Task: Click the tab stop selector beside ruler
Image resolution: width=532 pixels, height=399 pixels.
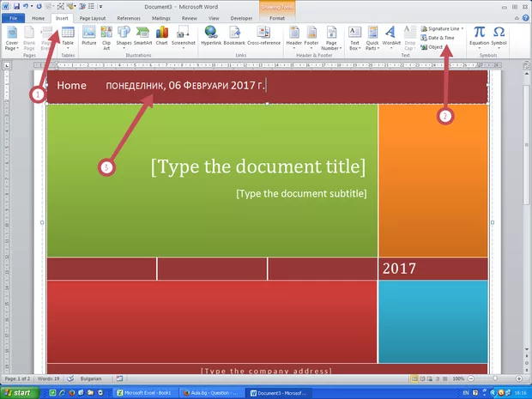Action: (7, 65)
